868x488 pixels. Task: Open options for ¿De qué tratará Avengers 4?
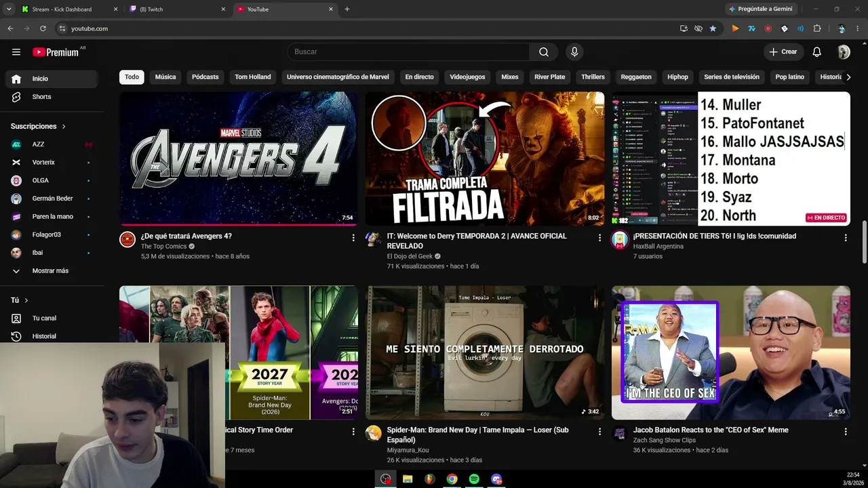[x=353, y=238]
